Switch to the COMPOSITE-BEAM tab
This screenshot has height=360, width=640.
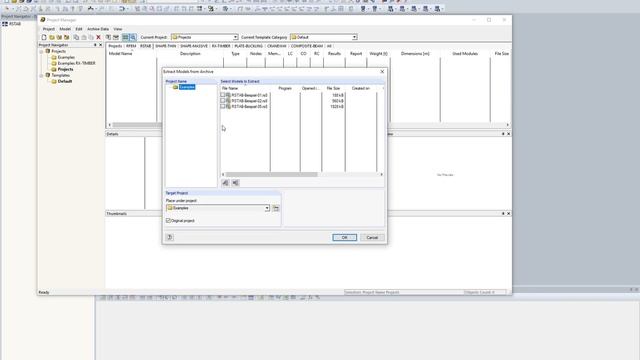click(x=307, y=46)
